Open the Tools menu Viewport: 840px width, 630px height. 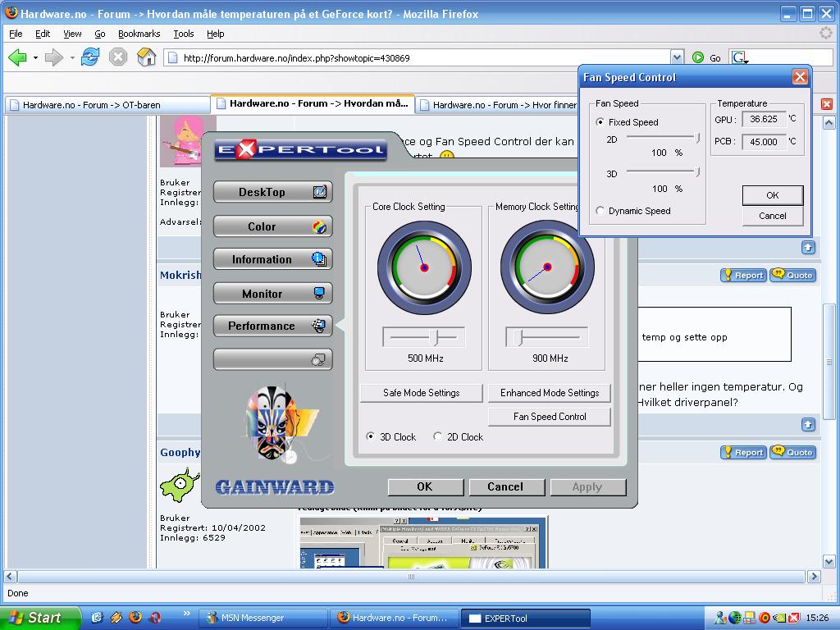coord(183,34)
